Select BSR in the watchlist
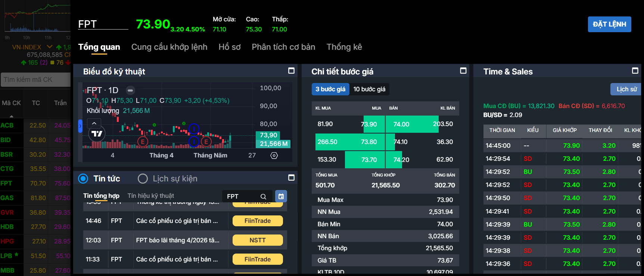Screen dimensions: 644x276 pyautogui.click(x=7, y=154)
